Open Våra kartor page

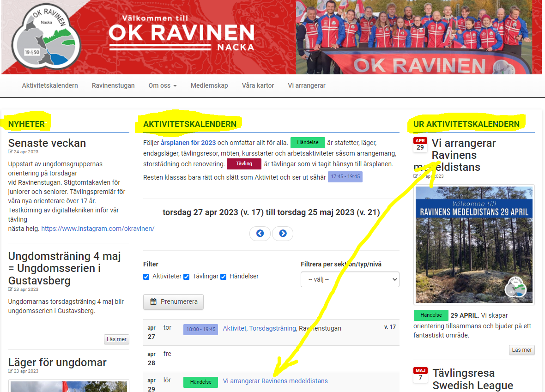pos(258,85)
